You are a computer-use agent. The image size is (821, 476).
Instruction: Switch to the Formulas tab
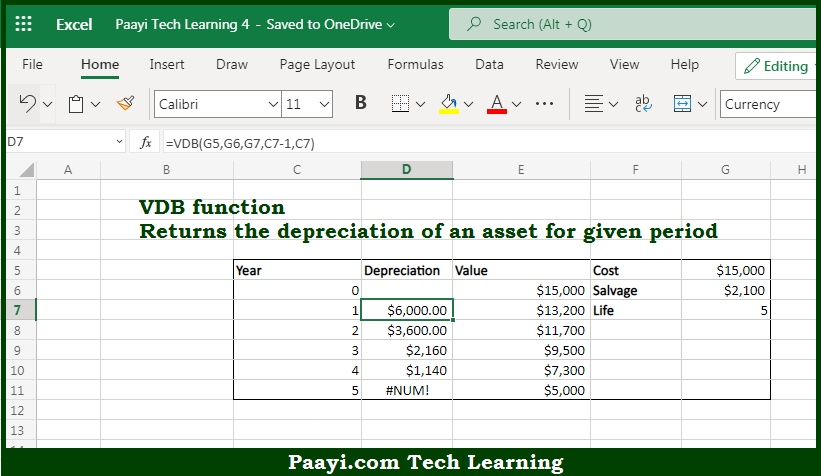[415, 64]
